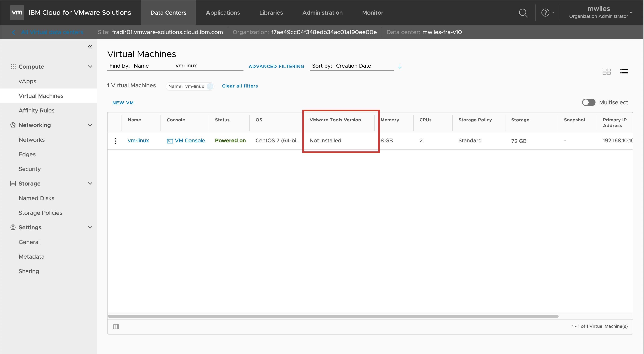Click the '72 GB' storage value
The image size is (644, 354).
(x=518, y=141)
